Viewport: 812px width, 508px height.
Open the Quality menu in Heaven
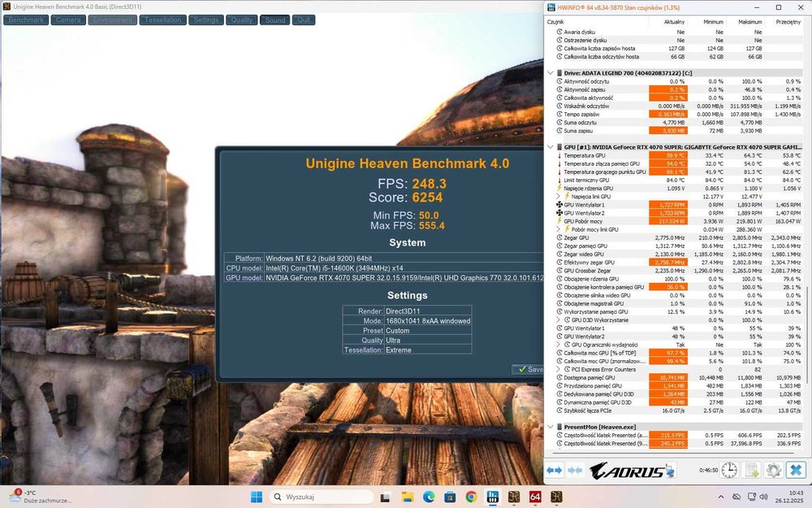[241, 20]
